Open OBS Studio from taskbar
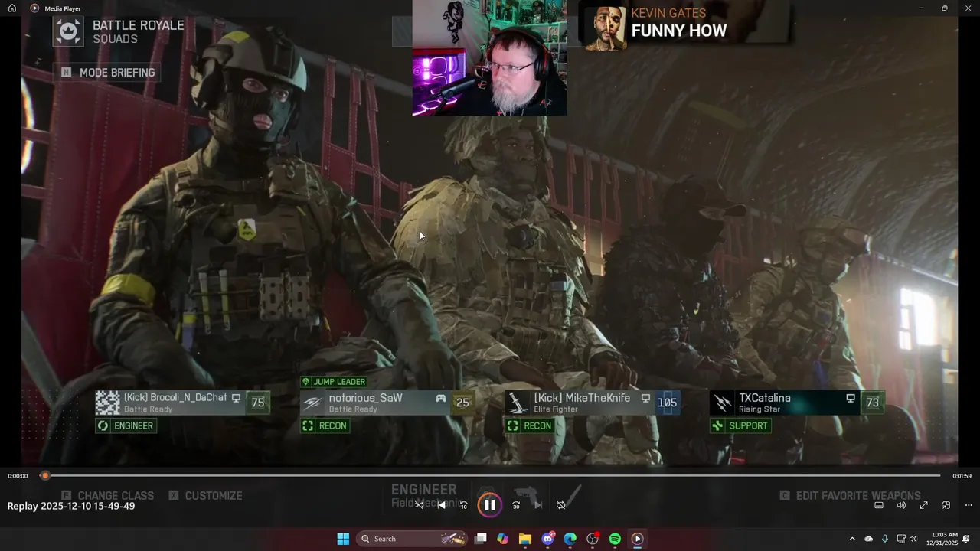Viewport: 980px width, 551px height. (x=593, y=539)
